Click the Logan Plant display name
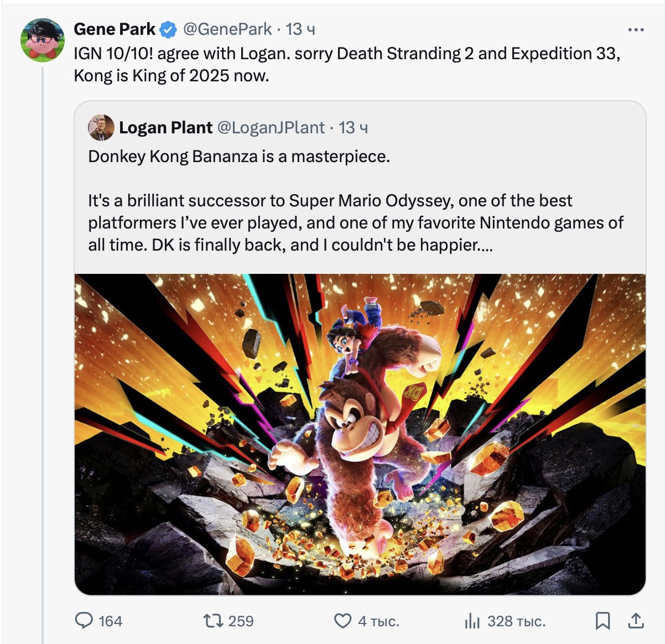Image resolution: width=665 pixels, height=644 pixels. click(x=165, y=128)
